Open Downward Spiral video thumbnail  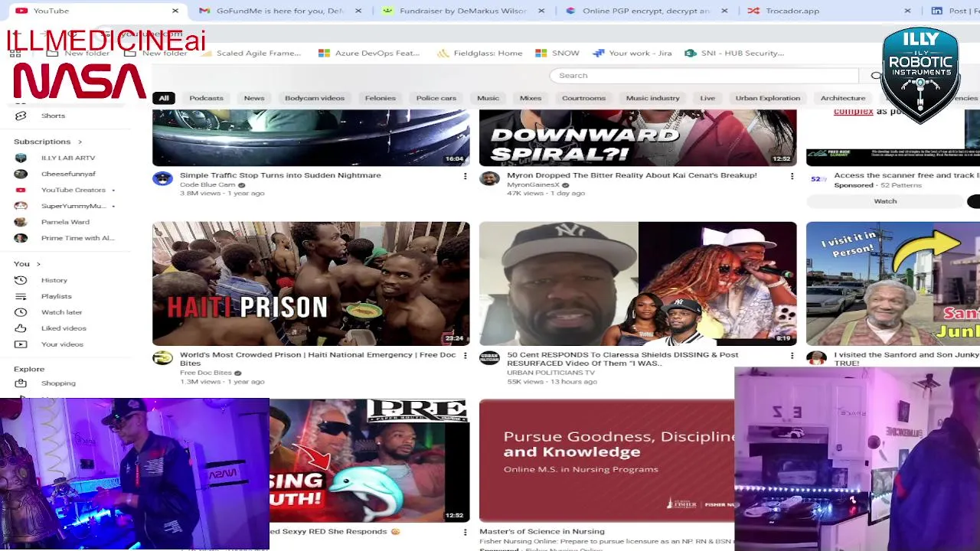point(638,138)
